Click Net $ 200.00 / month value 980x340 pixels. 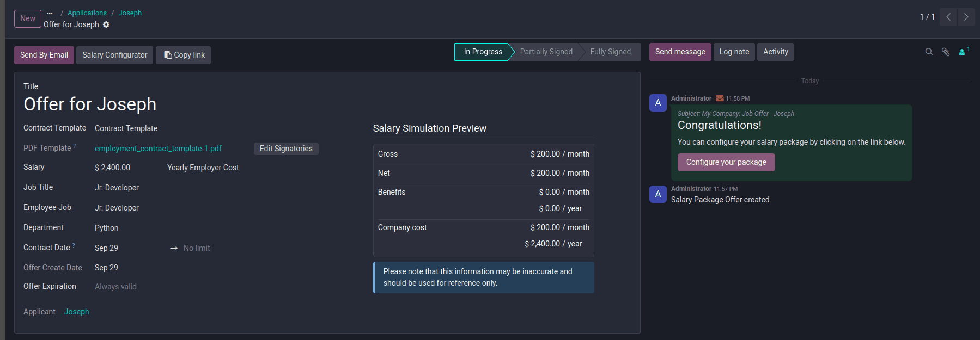[x=560, y=173]
